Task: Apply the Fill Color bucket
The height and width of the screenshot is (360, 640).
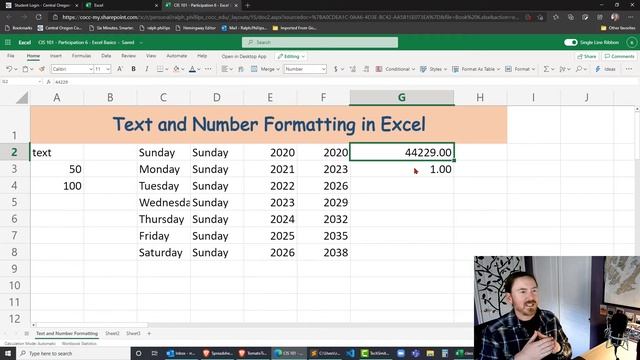Action: coord(176,69)
